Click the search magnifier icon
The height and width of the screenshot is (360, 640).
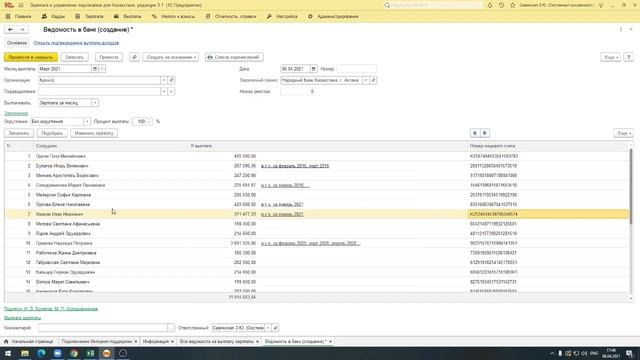[x=387, y=5]
